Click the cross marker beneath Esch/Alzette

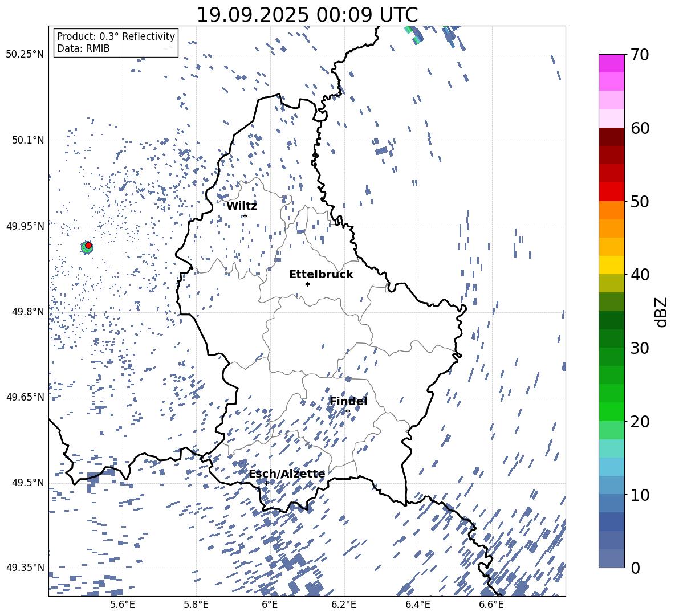coord(266,483)
